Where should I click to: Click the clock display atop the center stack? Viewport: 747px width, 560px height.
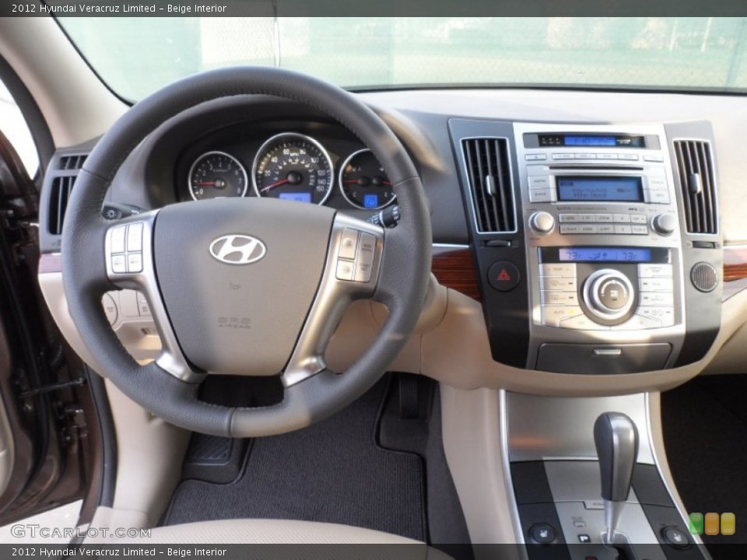pyautogui.click(x=591, y=141)
